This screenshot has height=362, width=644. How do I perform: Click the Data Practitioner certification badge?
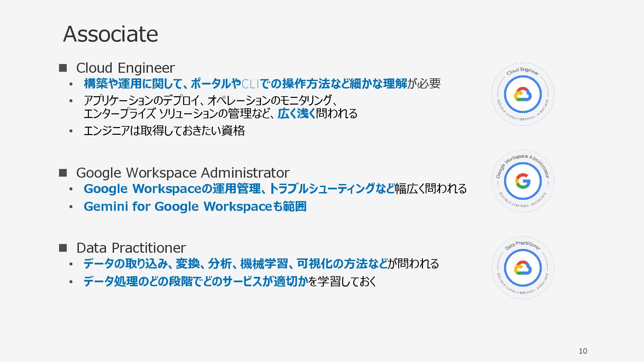[523, 268]
